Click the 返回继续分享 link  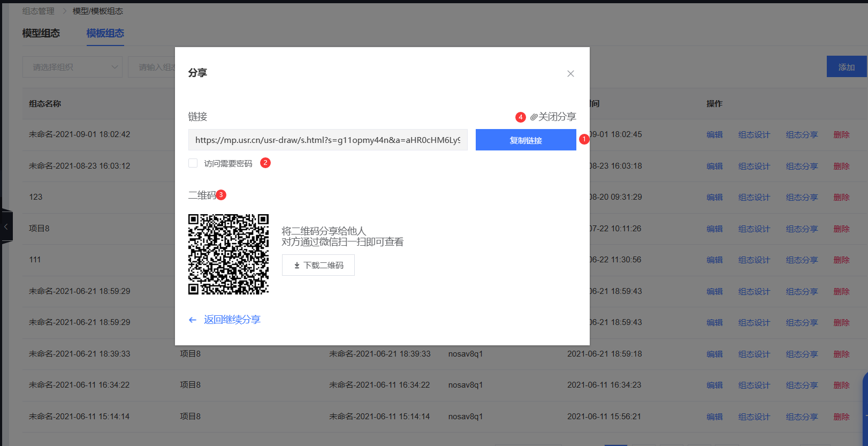232,320
